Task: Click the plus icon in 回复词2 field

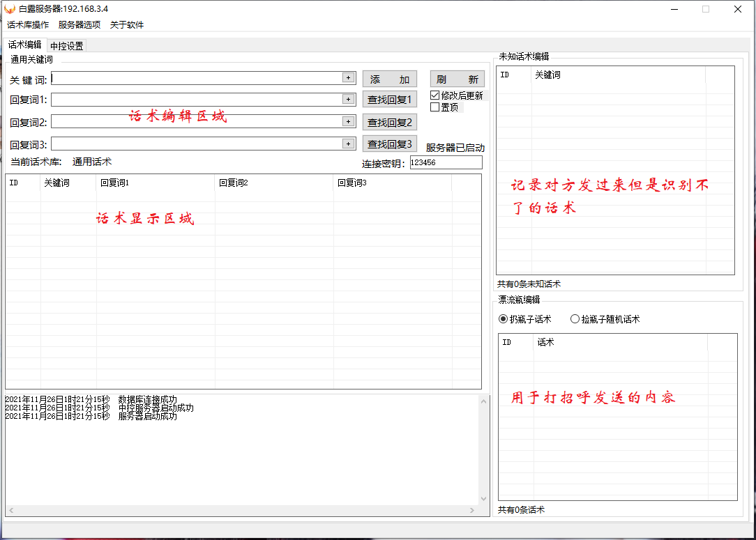Action: point(348,122)
